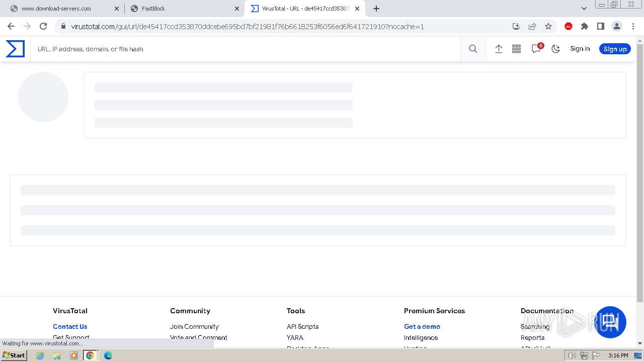Viewport: 644px width, 362px height.
Task: Close the FastBlock tab
Action: point(237,9)
